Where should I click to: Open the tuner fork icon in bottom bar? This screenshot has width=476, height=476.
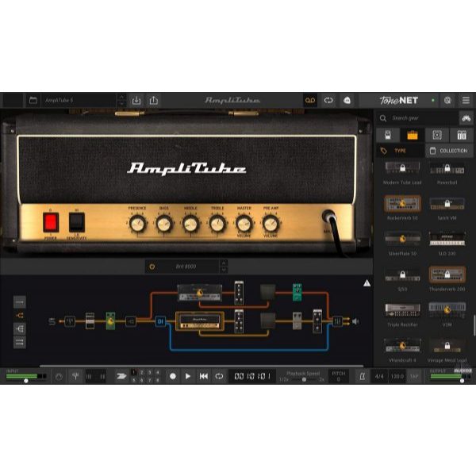tap(75, 376)
